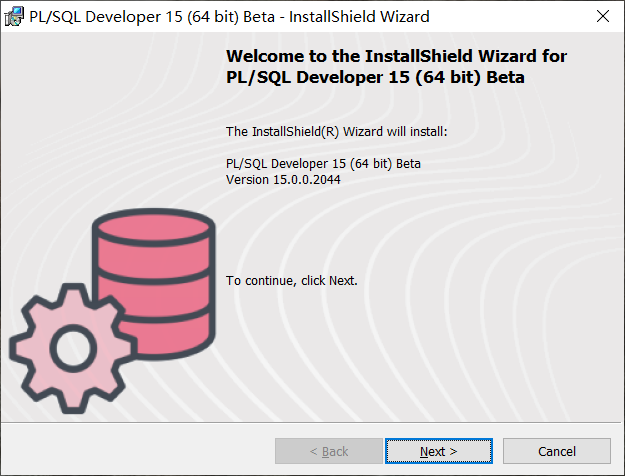Click the top disk of the database cylinder
625x476 pixels.
(x=154, y=227)
